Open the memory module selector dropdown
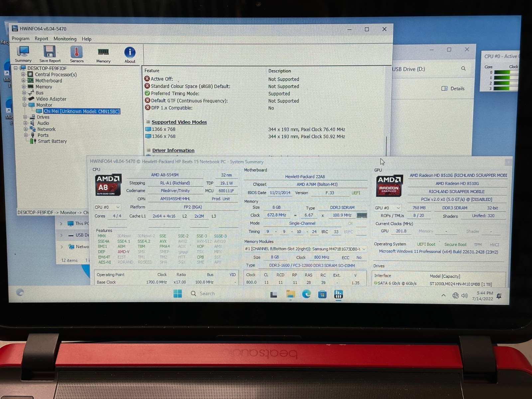The width and height of the screenshot is (532, 399). 305,249
